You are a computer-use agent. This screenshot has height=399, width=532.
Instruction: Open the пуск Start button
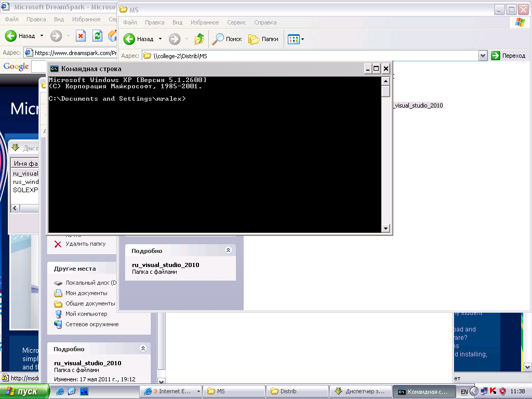tap(24, 392)
